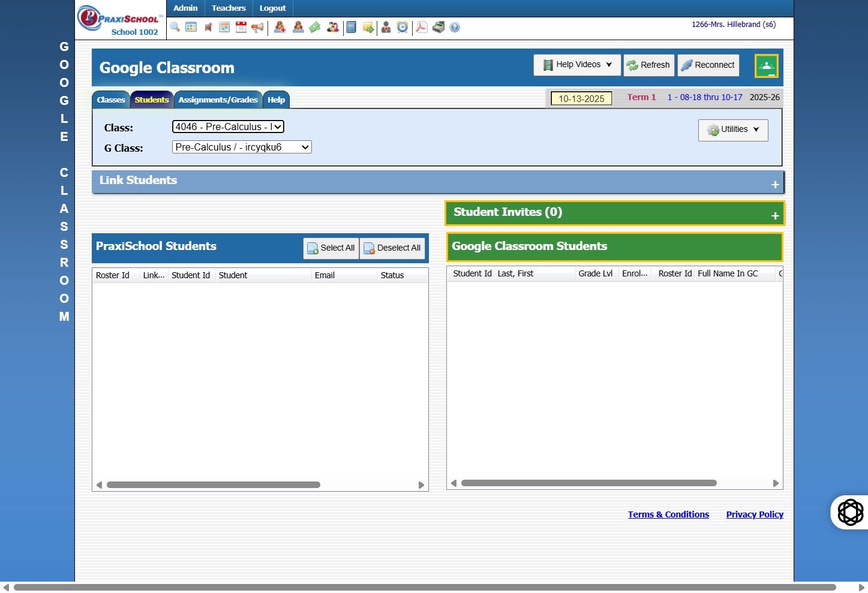Open the alarm clock icon
Screen dimensions: 868x593
pos(403,27)
